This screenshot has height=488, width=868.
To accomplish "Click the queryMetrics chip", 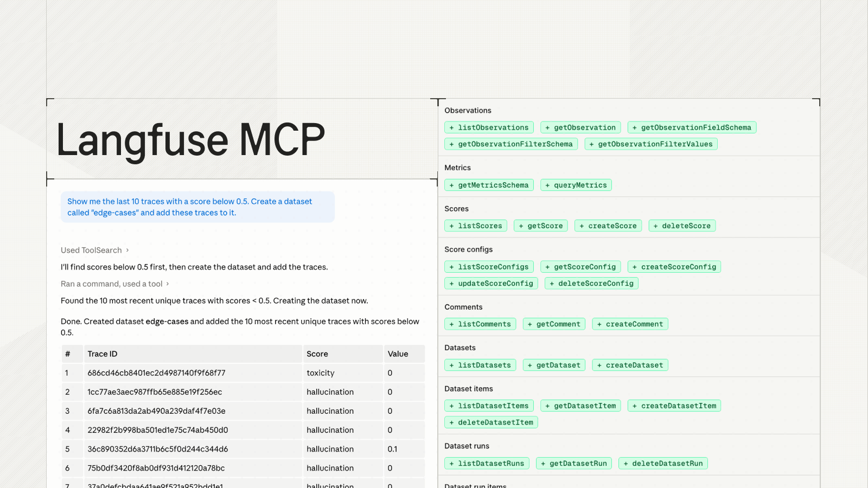I will click(576, 185).
